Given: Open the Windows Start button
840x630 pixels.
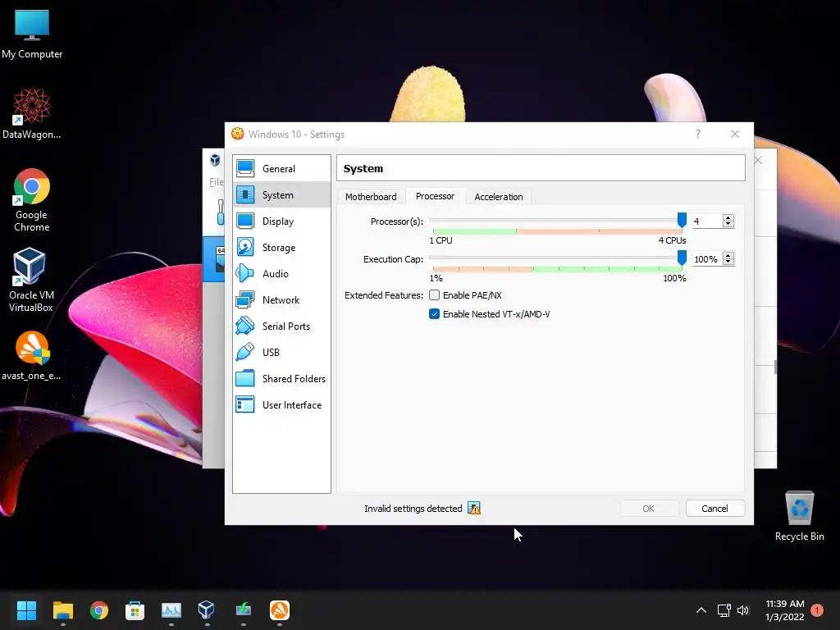Looking at the screenshot, I should coord(26,610).
